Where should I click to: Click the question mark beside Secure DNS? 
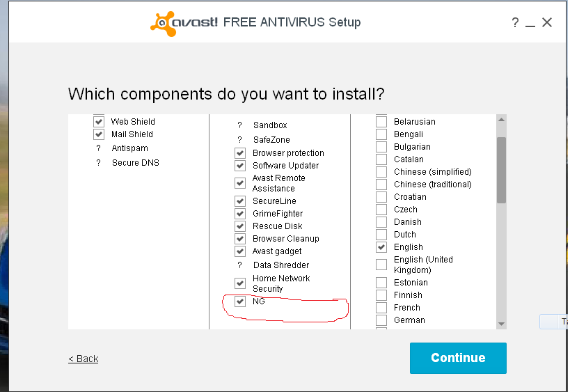pyautogui.click(x=98, y=163)
